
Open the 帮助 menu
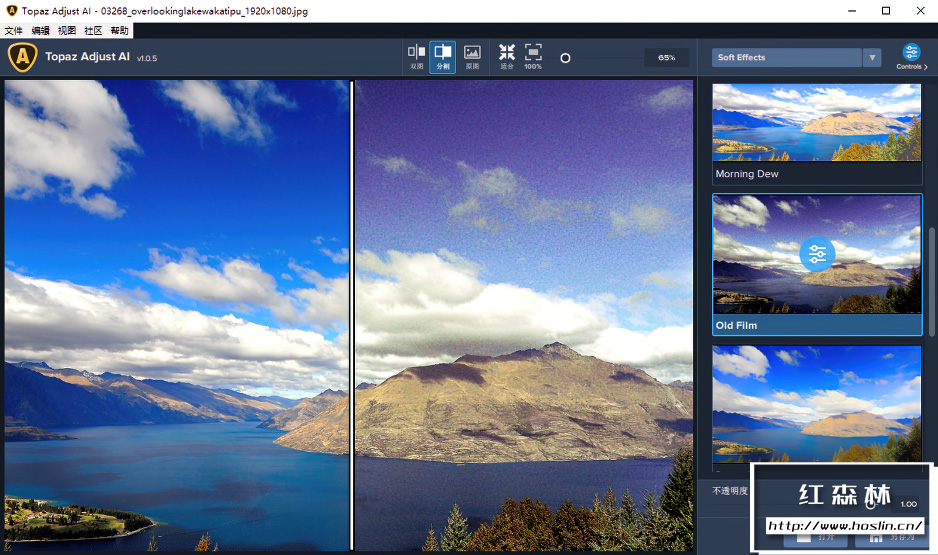pyautogui.click(x=119, y=31)
